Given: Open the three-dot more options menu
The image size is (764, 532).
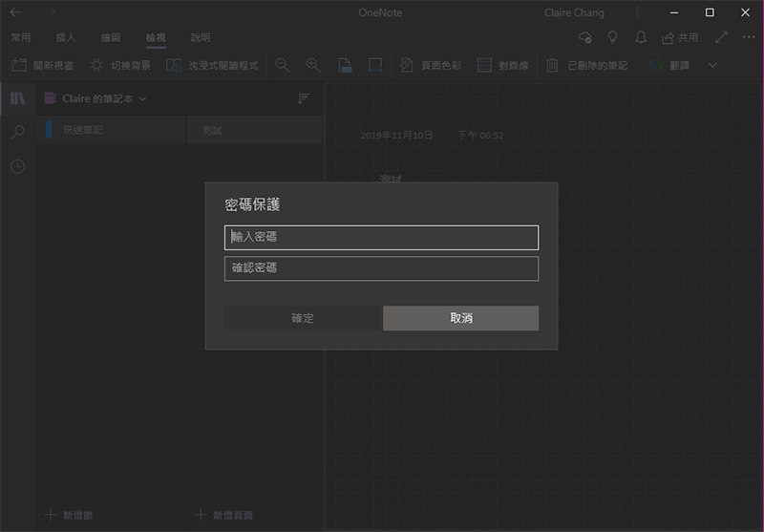Looking at the screenshot, I should coord(749,37).
